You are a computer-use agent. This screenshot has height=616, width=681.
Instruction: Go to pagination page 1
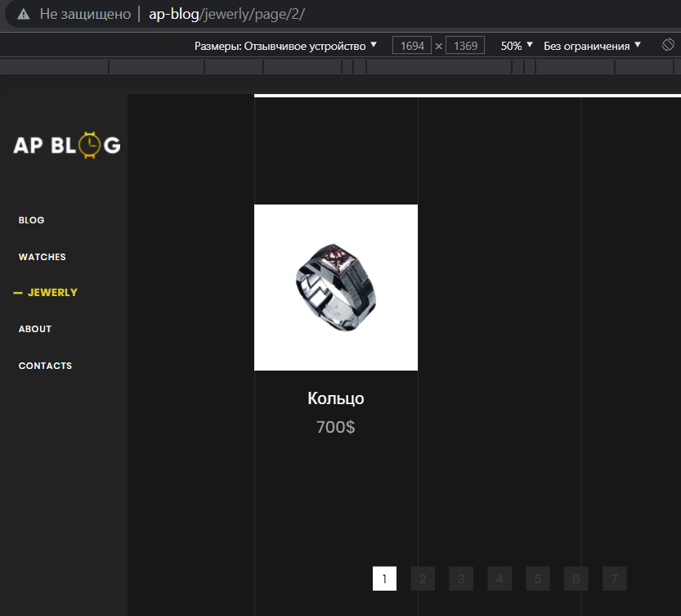384,578
